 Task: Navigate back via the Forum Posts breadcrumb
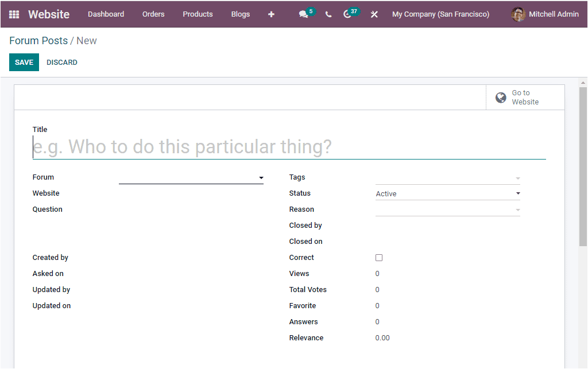[38, 40]
